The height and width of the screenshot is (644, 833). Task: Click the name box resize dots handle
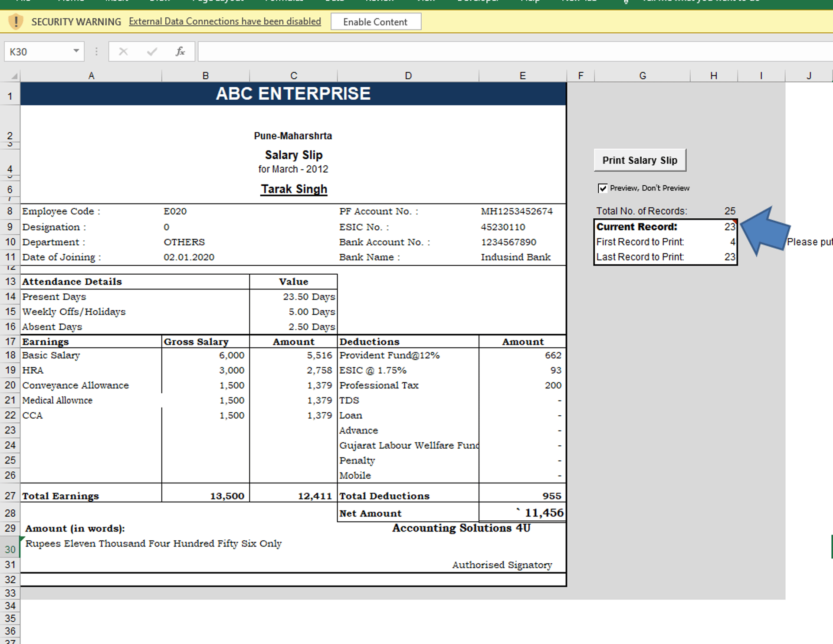point(96,52)
